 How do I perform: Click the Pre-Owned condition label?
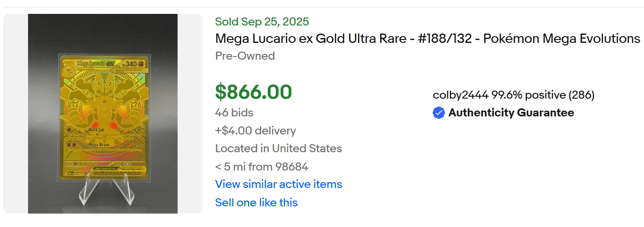point(245,56)
